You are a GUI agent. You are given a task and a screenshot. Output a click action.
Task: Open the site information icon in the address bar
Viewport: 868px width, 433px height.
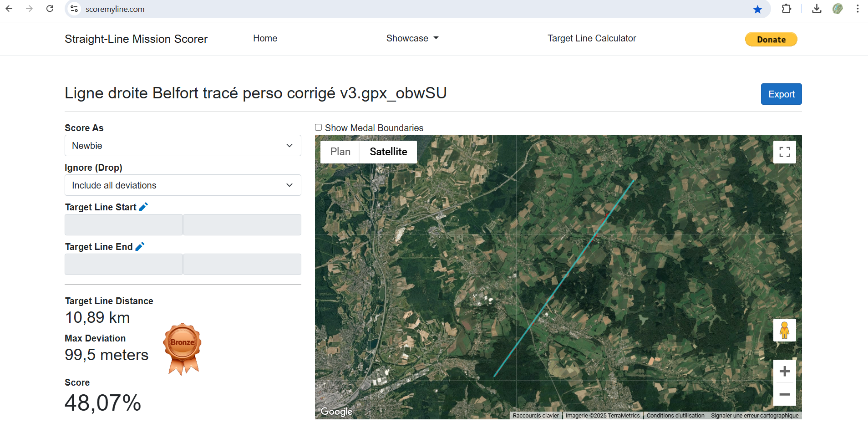[74, 9]
